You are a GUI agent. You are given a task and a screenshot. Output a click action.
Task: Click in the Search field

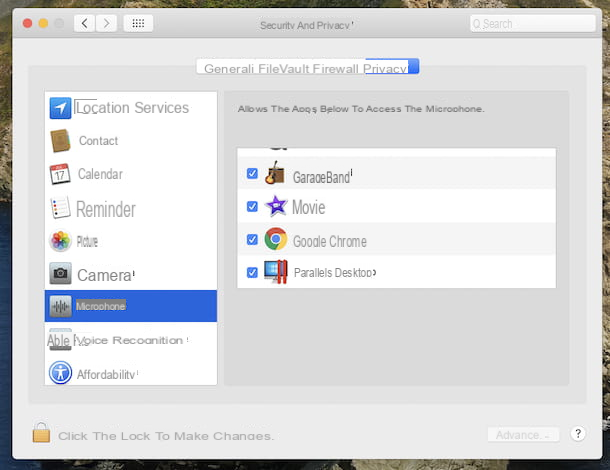[x=533, y=24]
